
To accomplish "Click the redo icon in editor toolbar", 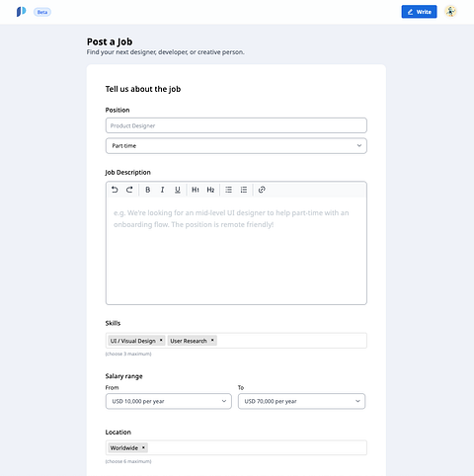I will pyautogui.click(x=129, y=190).
